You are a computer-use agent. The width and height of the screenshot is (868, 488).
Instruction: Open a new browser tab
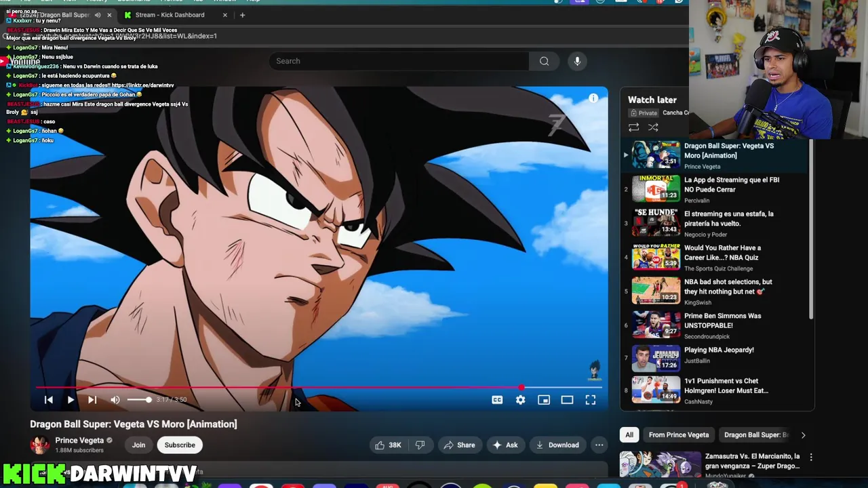click(242, 15)
